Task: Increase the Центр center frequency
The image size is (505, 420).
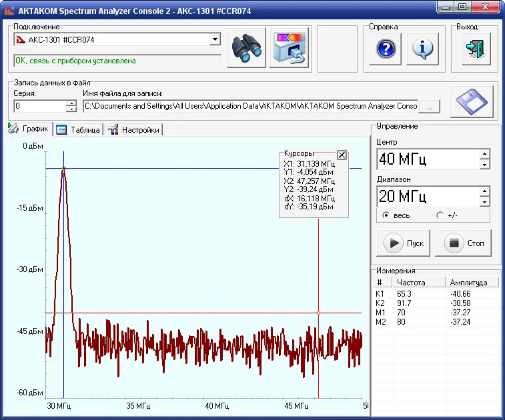Action: point(484,154)
